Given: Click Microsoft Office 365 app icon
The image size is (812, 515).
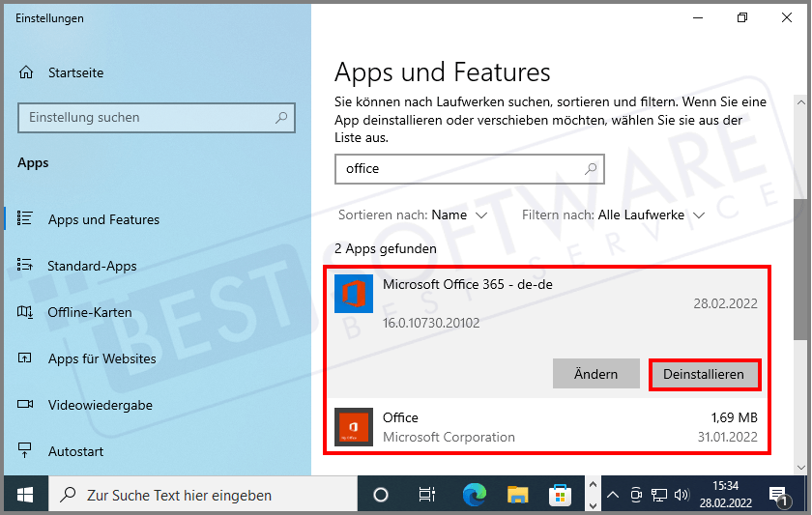Looking at the screenshot, I should tap(354, 294).
